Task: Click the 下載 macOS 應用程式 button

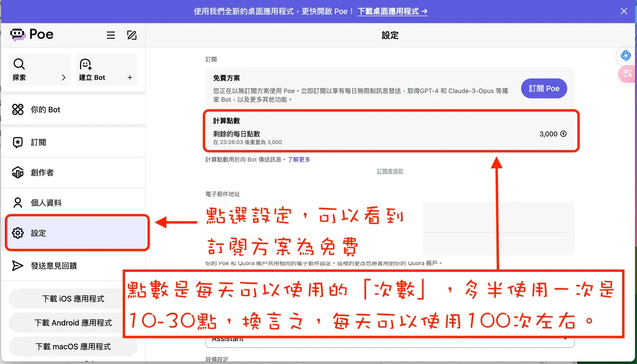Action: 73,346
